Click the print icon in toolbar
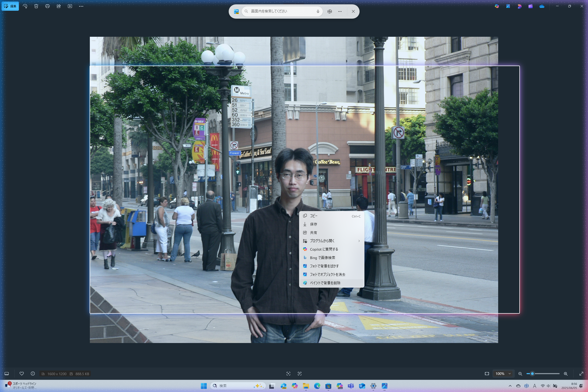588x392 pixels. click(47, 6)
